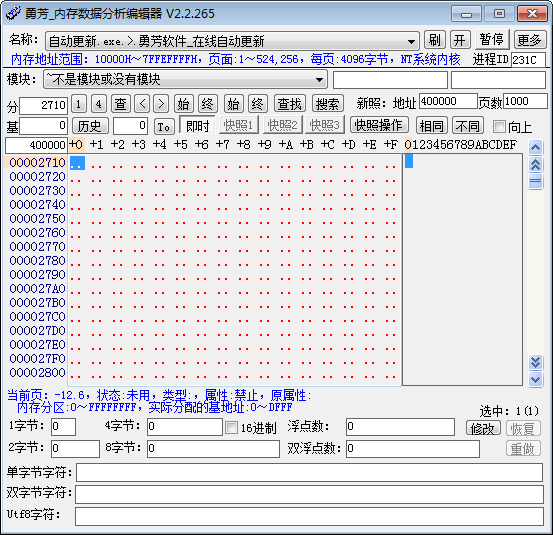Click the 双字节字符 text field
This screenshot has width=553, height=535.
[x=309, y=494]
